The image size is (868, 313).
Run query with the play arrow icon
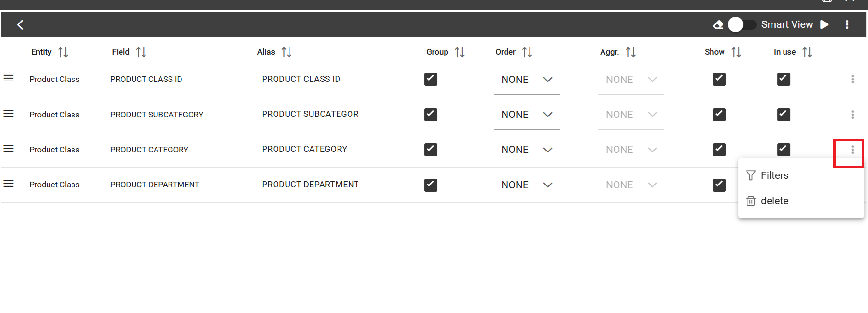[x=825, y=24]
